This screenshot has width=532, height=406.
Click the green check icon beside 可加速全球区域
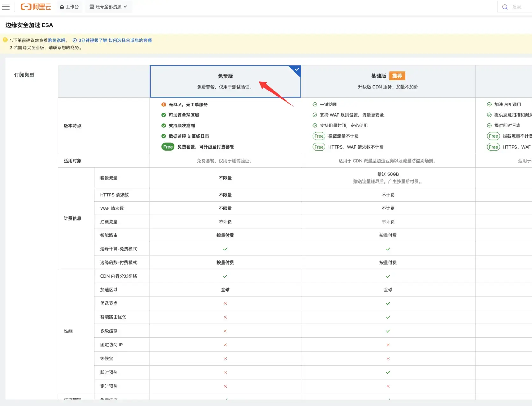pos(163,115)
